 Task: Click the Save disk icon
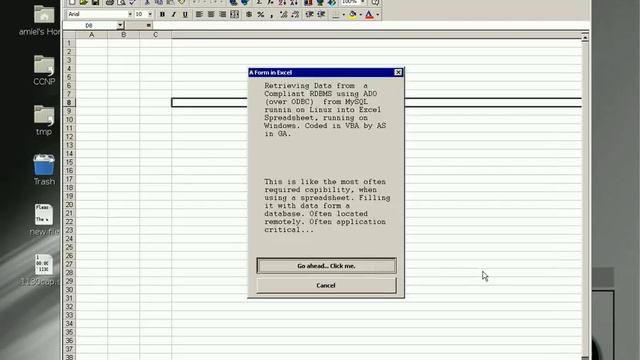coord(95,2)
